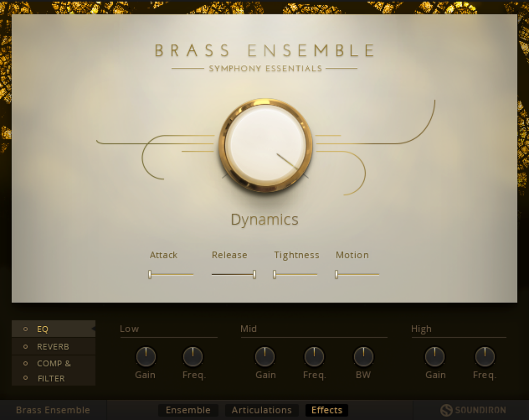Toggle the EQ power circle
Screen dimensions: 529x420
(x=26, y=329)
